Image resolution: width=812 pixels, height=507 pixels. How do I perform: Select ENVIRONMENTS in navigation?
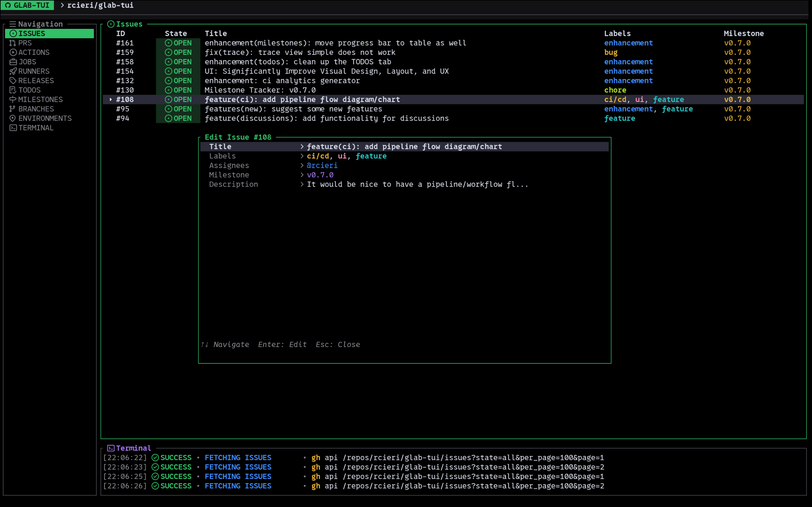[x=49, y=118]
